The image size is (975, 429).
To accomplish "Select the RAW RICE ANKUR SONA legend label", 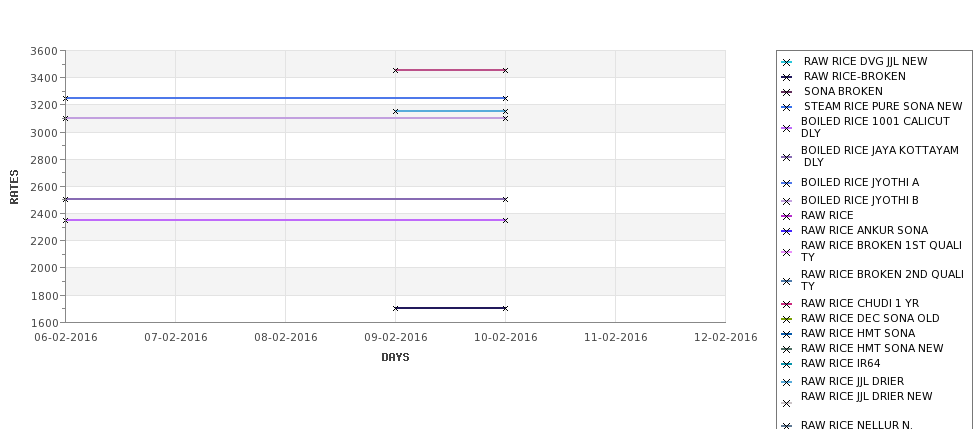I will coord(864,231).
